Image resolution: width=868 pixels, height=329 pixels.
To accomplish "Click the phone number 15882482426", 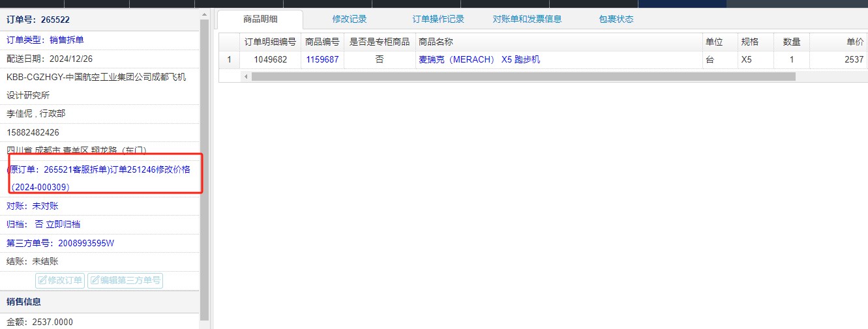I will pyautogui.click(x=33, y=132).
